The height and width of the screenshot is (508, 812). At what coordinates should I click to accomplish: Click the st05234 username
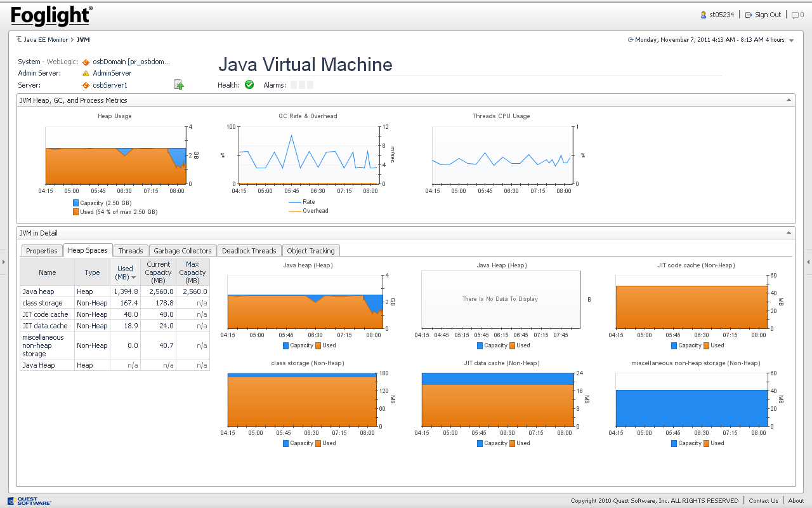(721, 15)
